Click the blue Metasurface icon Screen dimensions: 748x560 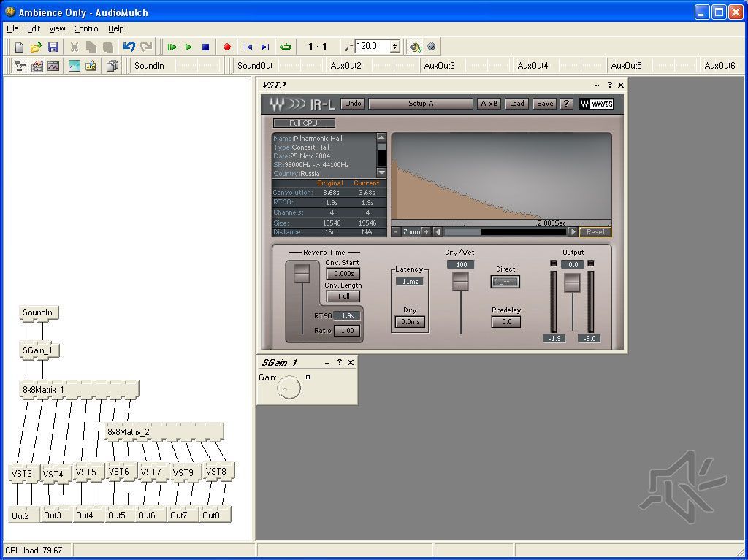[x=75, y=66]
